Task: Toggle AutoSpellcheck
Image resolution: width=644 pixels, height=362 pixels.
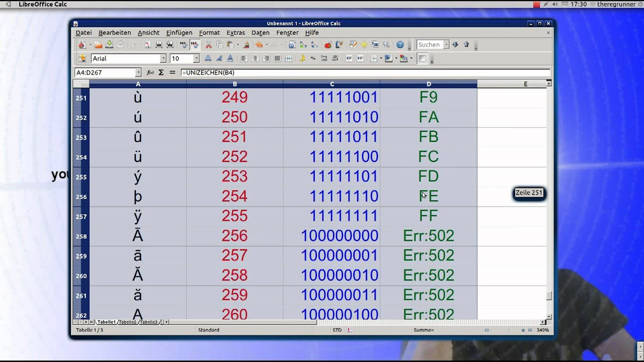Action: (x=195, y=45)
